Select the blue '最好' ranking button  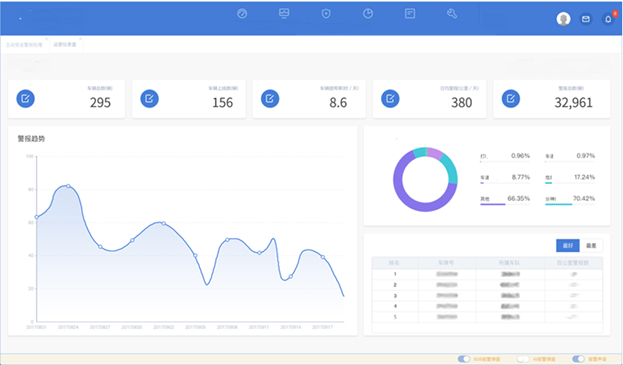tap(568, 245)
